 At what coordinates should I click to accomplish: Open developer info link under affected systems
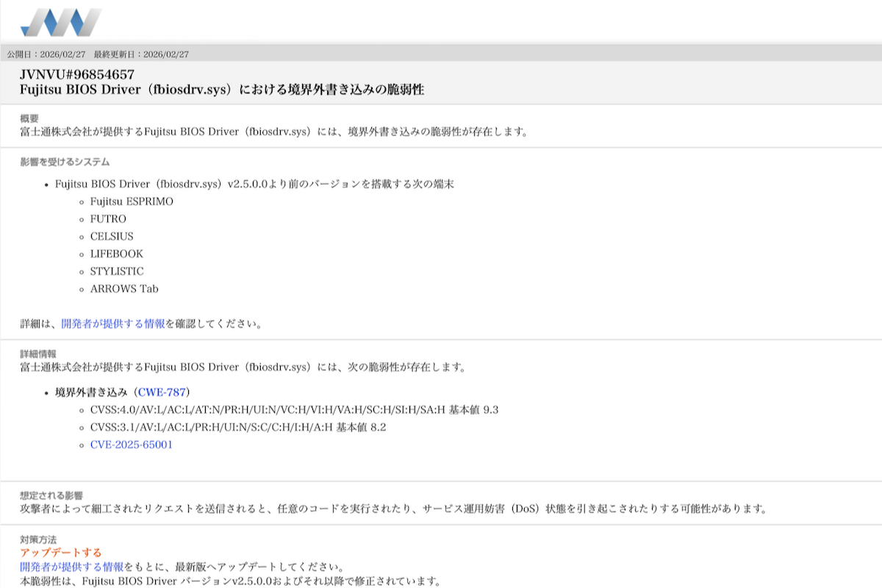[113, 323]
